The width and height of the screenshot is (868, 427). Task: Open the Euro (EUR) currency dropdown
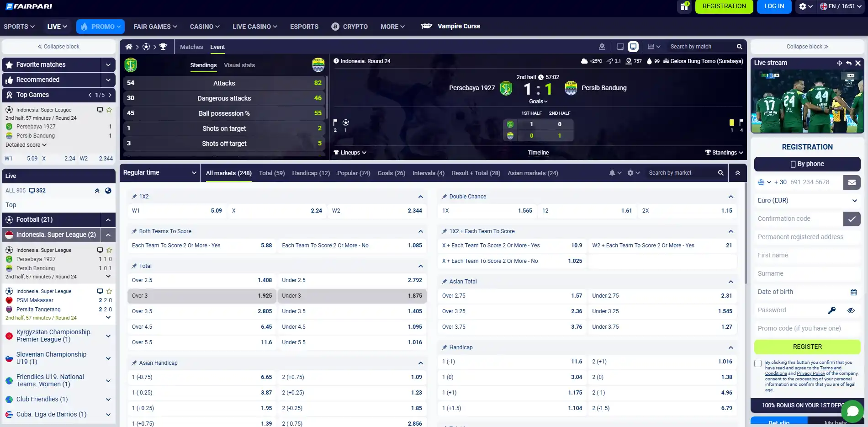[807, 200]
